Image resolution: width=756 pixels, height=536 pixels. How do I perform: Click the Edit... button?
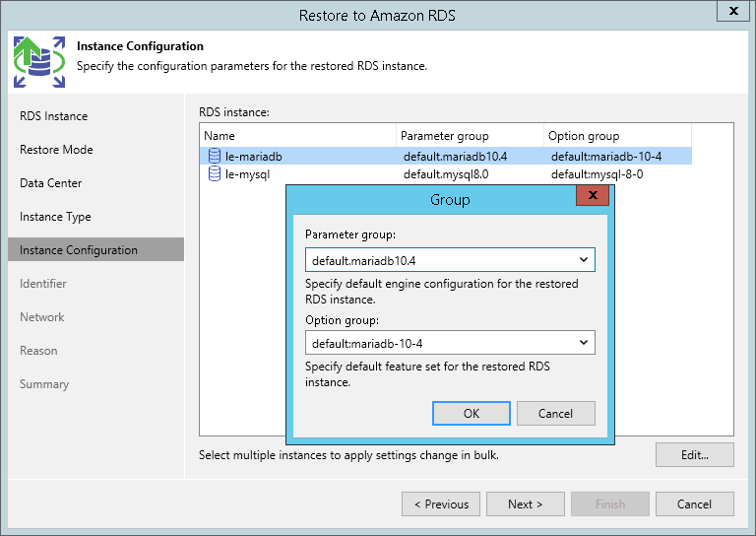click(x=694, y=455)
